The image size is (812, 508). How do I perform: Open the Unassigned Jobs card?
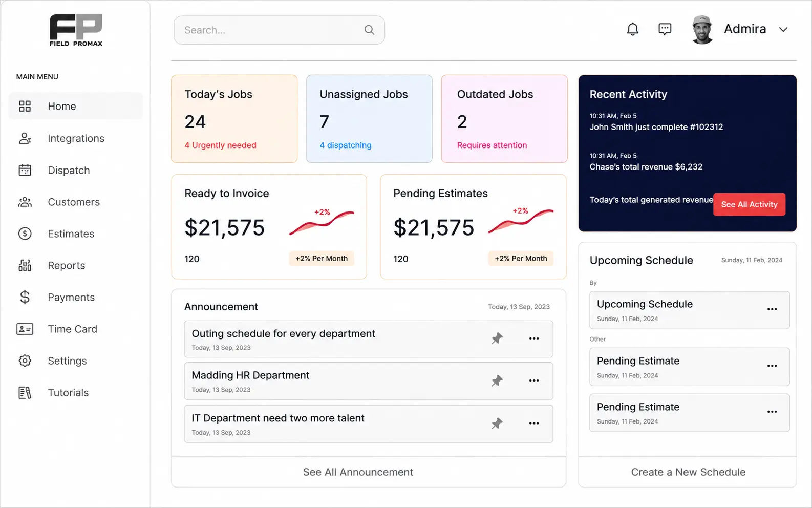tap(369, 119)
